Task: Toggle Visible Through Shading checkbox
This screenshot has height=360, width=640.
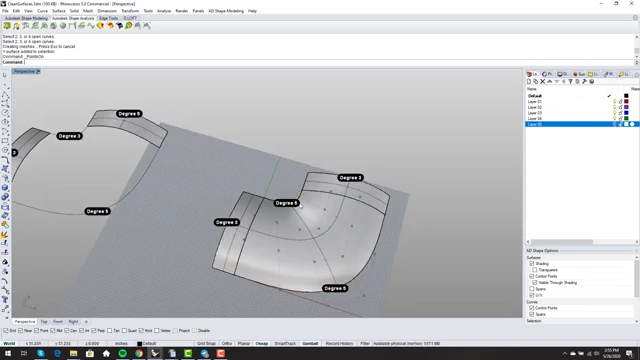Action: point(535,282)
